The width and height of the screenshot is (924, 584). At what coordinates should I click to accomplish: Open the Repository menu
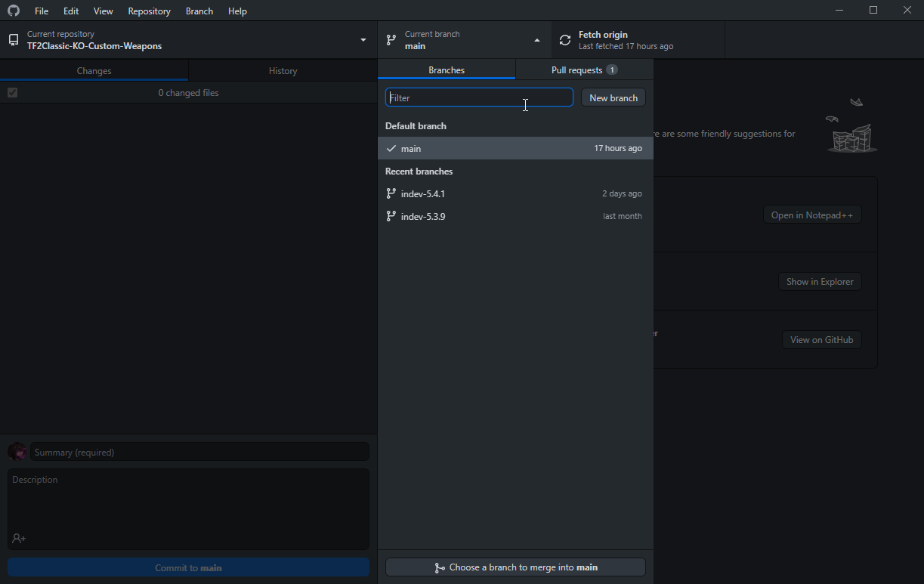[x=150, y=11]
